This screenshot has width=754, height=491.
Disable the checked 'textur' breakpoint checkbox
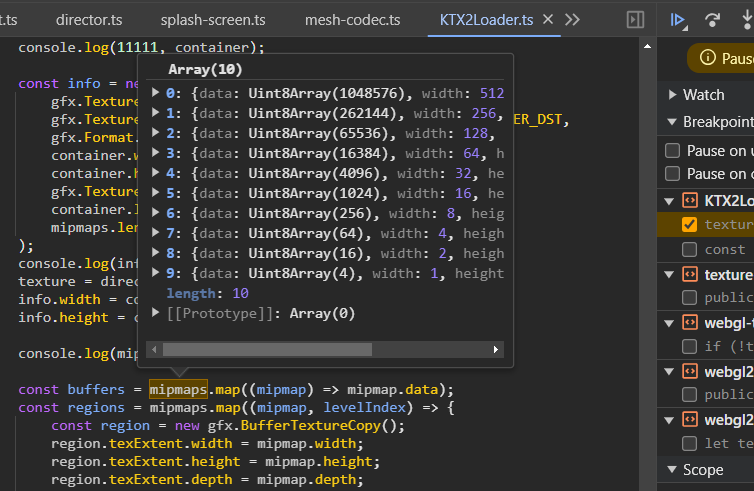click(x=689, y=224)
